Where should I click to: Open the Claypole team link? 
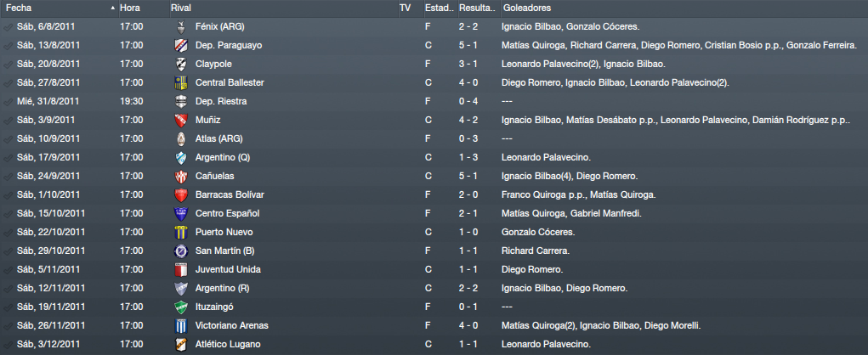click(213, 65)
